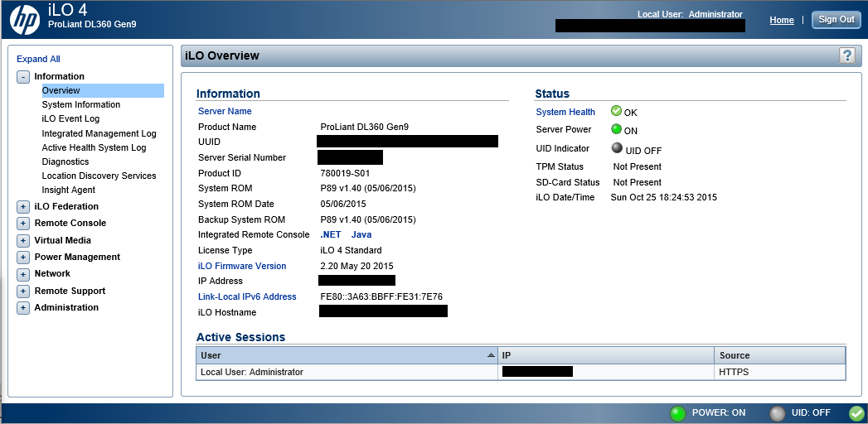Launch the .NET remote console

pyautogui.click(x=331, y=234)
